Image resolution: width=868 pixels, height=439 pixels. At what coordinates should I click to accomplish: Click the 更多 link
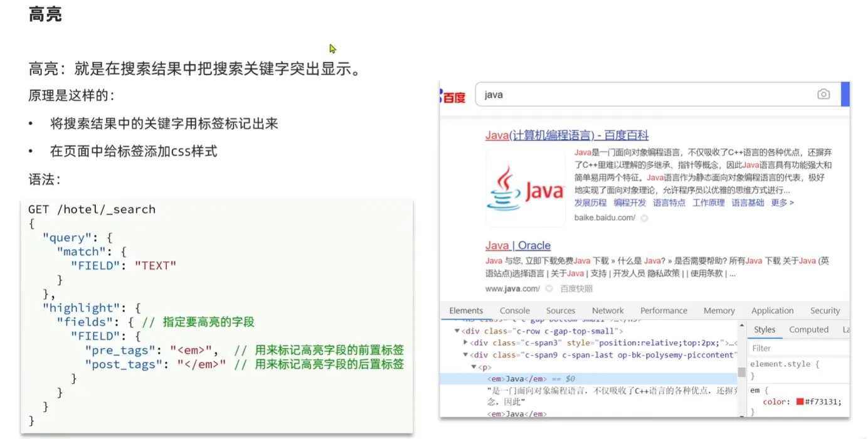782,203
